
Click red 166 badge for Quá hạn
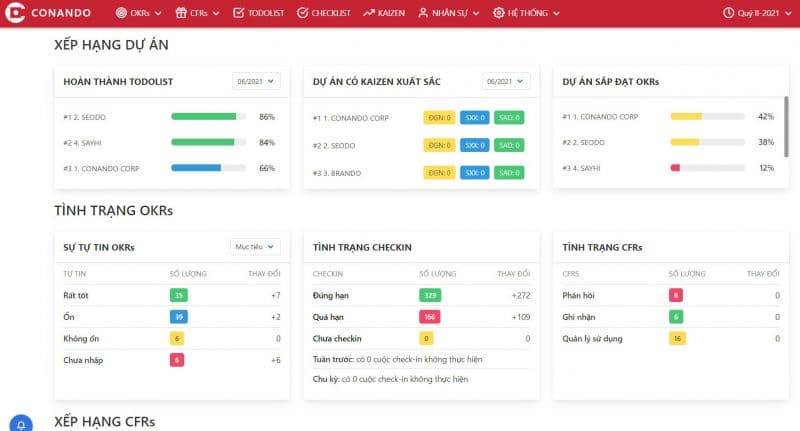tap(430, 317)
